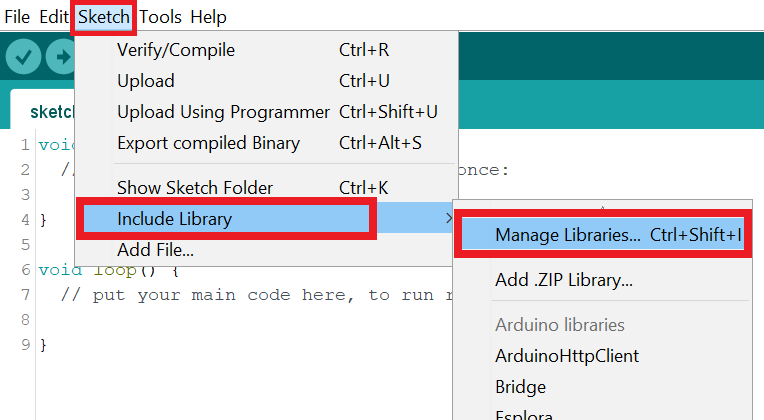
Task: Include the Bridge library
Action: [520, 387]
